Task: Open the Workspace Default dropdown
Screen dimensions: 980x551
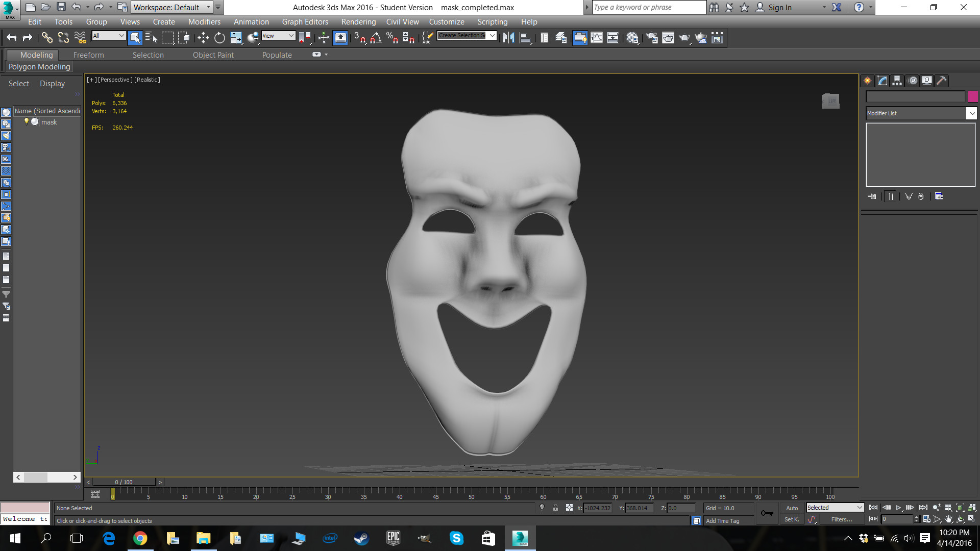Action: (x=172, y=7)
